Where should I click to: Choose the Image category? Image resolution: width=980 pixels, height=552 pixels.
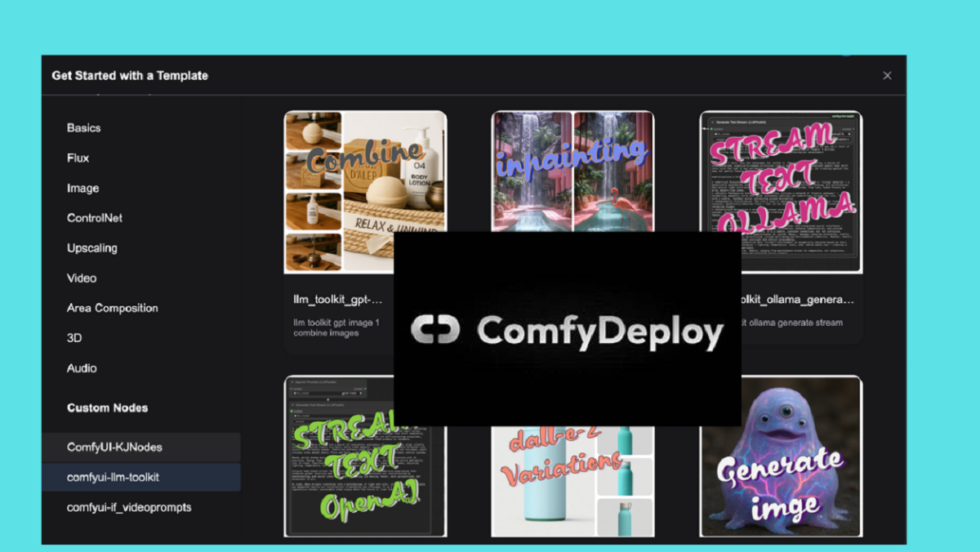82,188
